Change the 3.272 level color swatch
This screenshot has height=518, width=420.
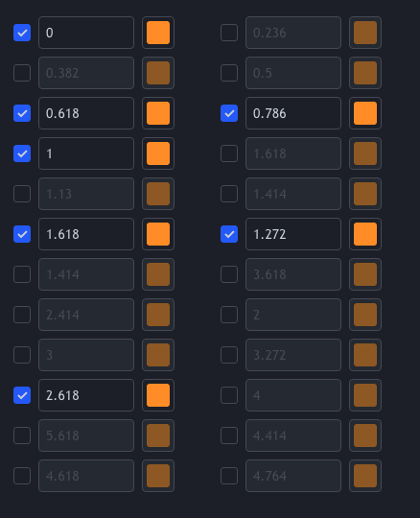[x=365, y=355]
